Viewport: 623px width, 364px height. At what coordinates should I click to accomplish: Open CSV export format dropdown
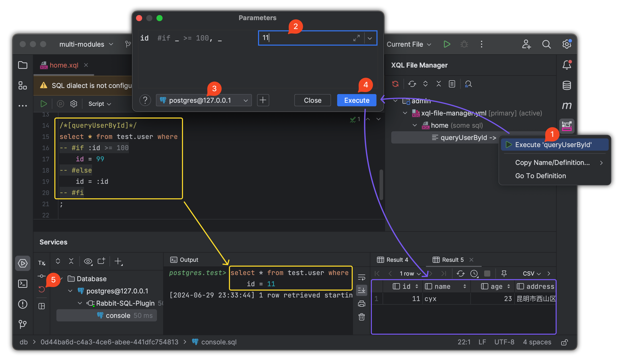532,274
